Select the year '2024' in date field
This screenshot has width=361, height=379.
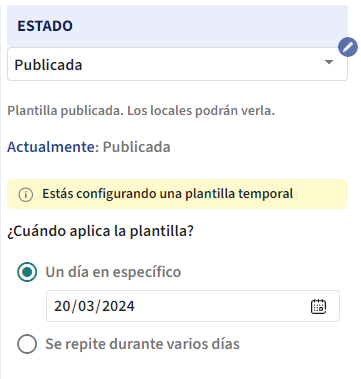coord(118,306)
